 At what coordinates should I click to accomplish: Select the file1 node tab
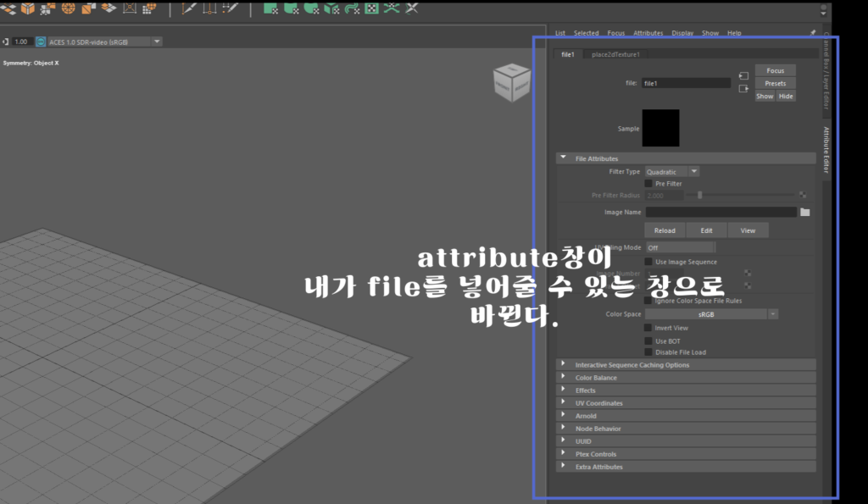coord(568,54)
